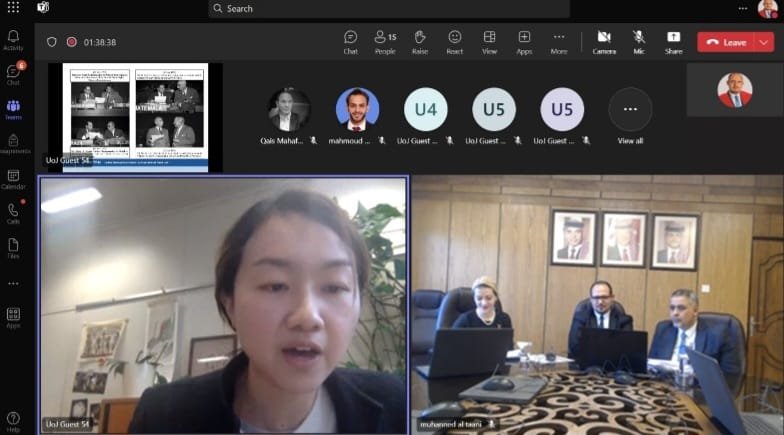The image size is (784, 435).
Task: Open Activity in the left sidebar
Action: click(x=14, y=40)
